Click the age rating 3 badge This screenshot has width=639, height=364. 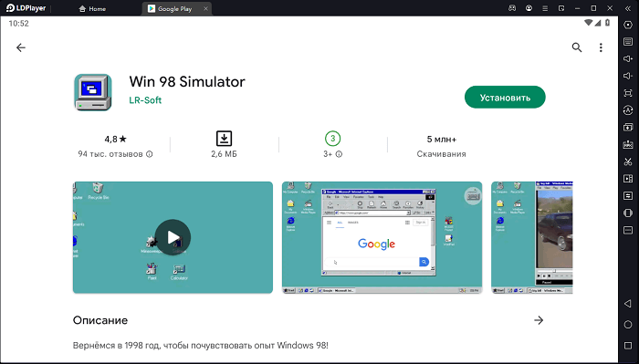tap(332, 139)
